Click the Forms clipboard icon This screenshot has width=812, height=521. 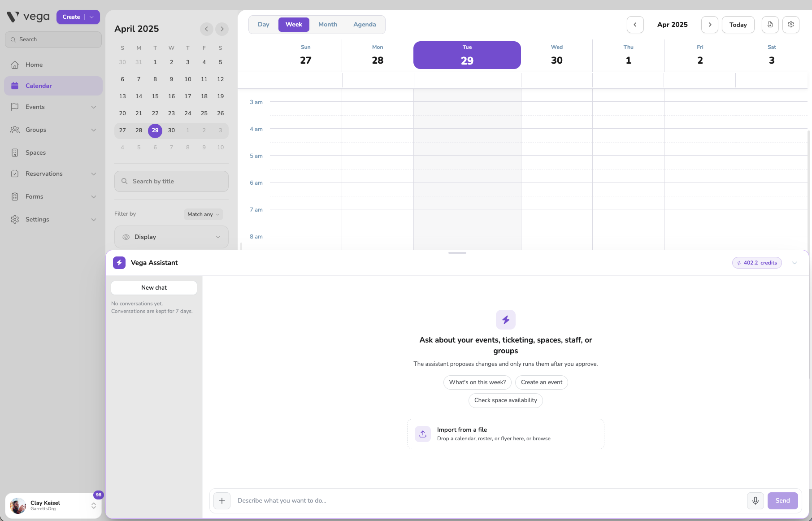click(x=15, y=196)
